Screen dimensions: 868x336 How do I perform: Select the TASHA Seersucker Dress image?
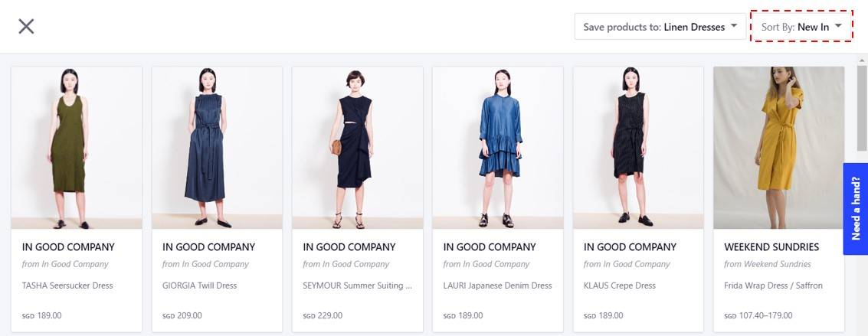(x=77, y=148)
